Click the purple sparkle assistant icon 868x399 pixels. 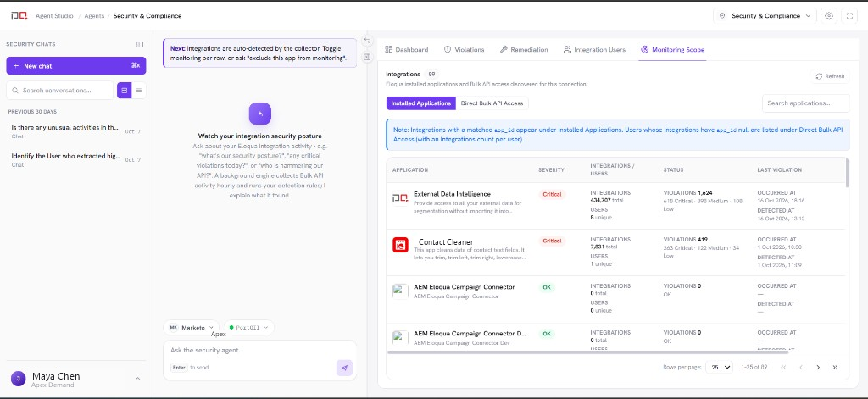[260, 113]
